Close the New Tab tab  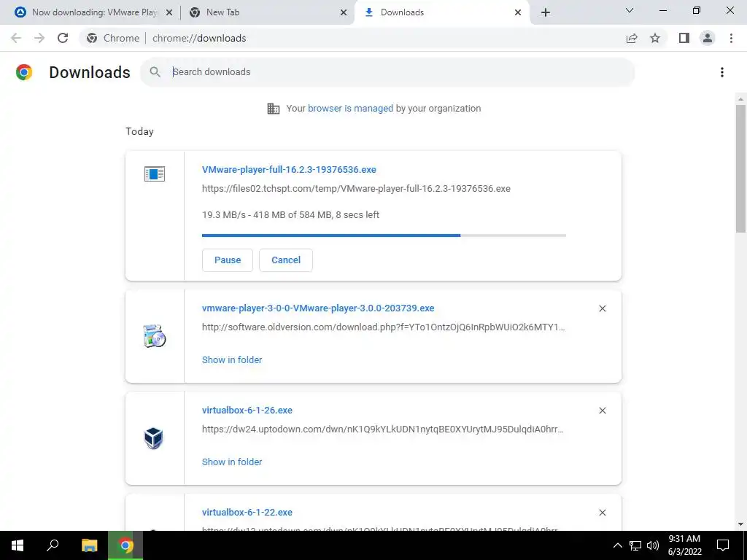344,12
